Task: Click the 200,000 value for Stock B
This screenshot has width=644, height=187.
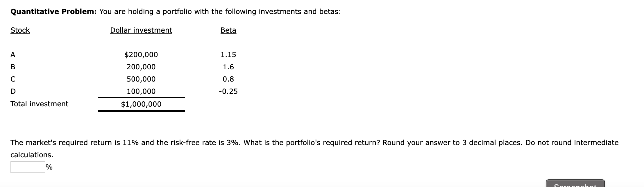Action: 141,67
